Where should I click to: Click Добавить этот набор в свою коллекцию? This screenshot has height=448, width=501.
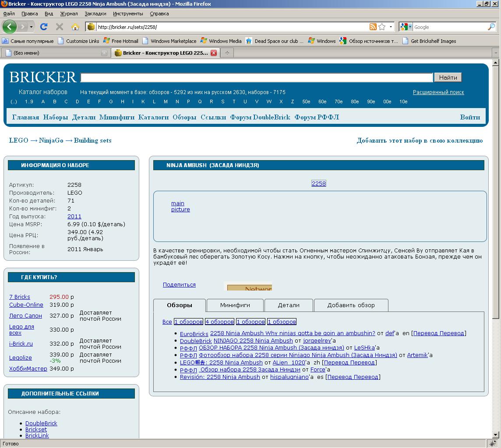click(420, 140)
